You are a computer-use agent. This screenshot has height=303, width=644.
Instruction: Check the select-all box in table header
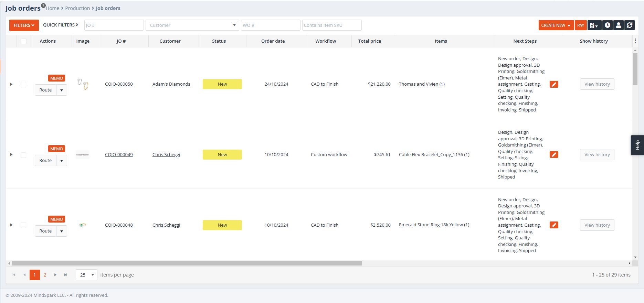tap(24, 41)
